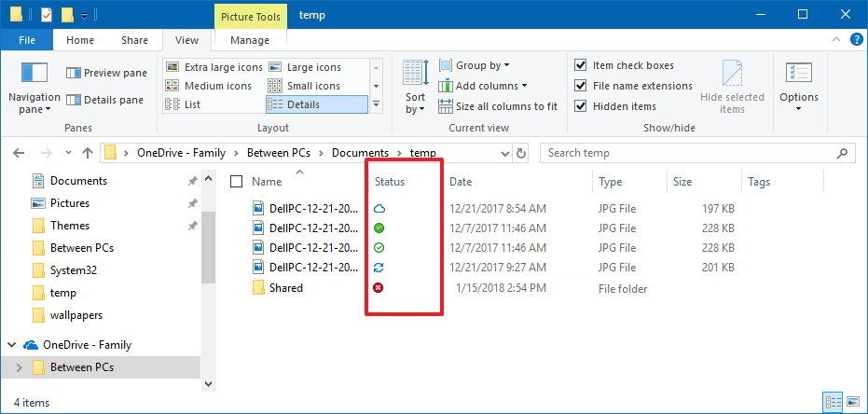Open Themes folder in navigation pane
The image size is (868, 414).
(x=70, y=226)
